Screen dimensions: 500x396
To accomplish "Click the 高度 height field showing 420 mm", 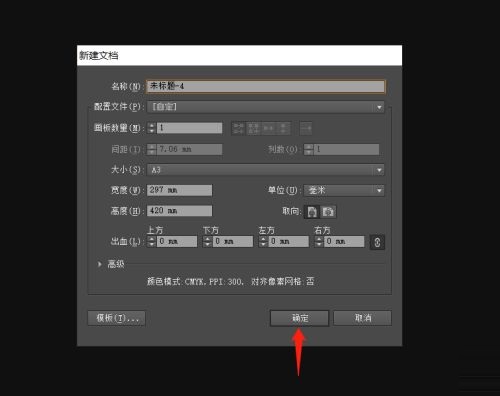I will (179, 211).
